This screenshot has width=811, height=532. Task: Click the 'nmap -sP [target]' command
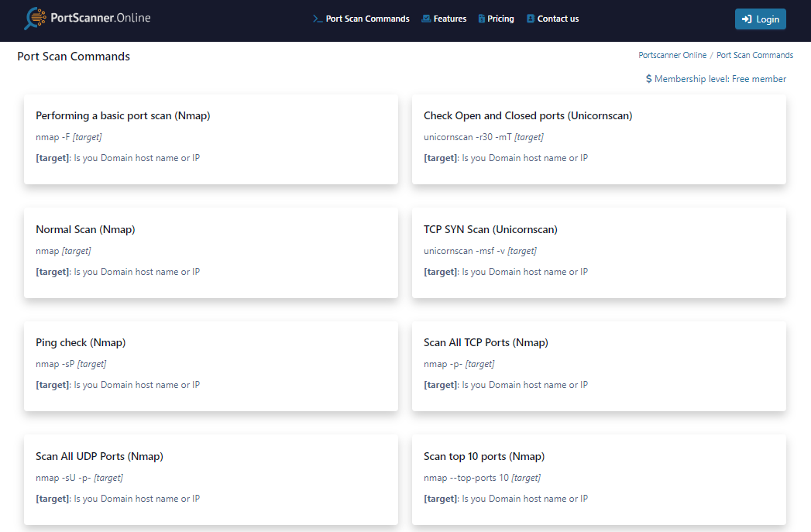70,364
